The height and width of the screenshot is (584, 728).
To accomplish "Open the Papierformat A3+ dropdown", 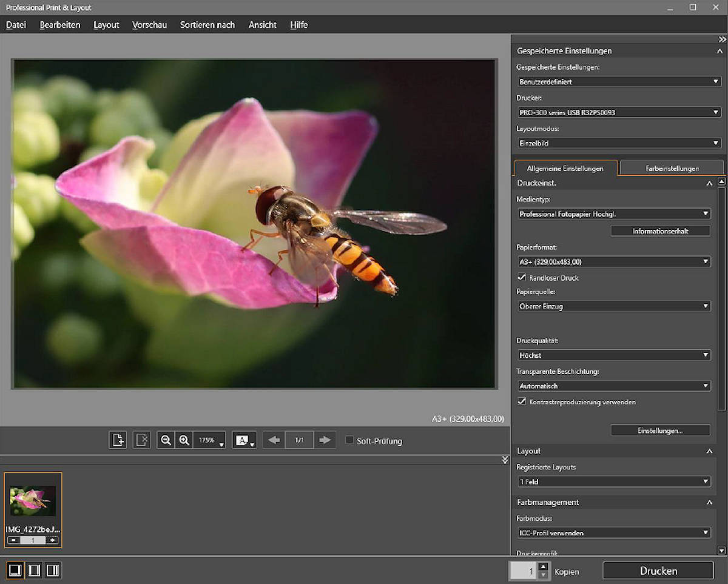I will [x=613, y=262].
